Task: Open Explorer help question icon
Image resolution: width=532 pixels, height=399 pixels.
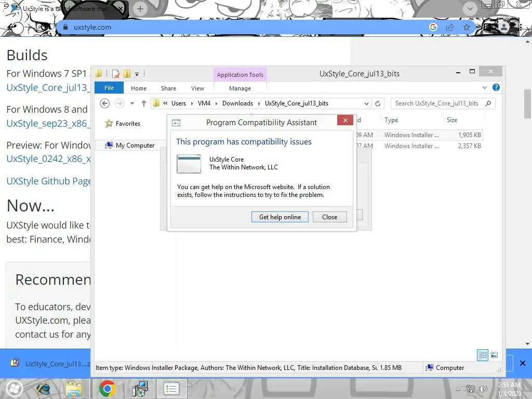Action: click(496, 87)
